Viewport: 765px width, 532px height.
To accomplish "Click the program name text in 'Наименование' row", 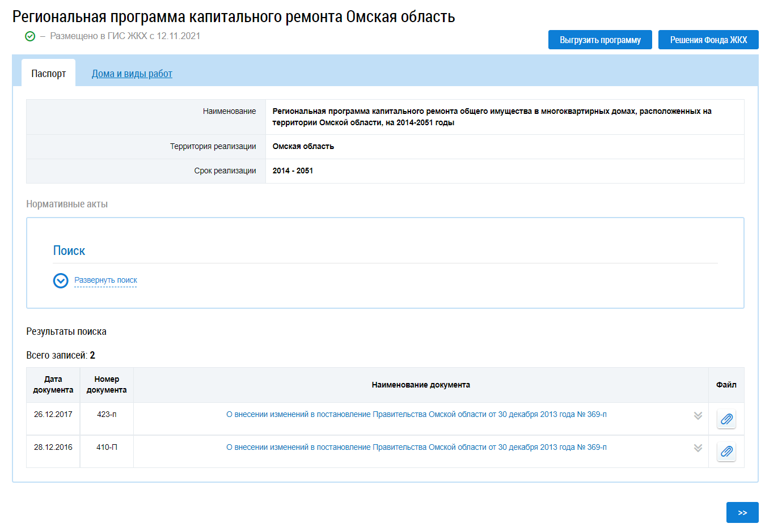I will pyautogui.click(x=491, y=117).
